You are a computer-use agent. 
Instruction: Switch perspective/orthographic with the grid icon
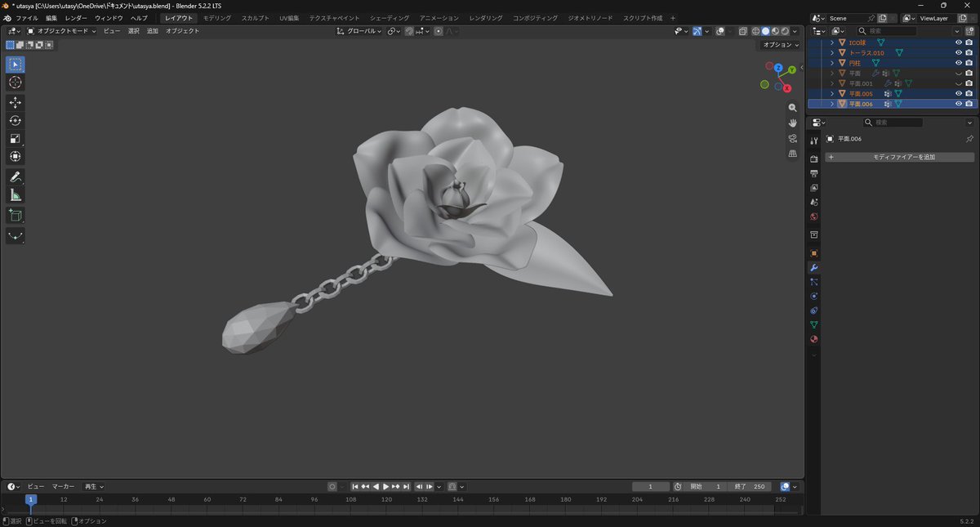point(792,154)
